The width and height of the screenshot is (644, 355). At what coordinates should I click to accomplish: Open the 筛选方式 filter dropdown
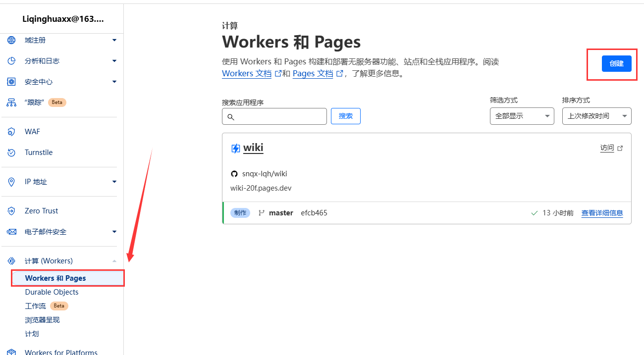[x=522, y=116]
